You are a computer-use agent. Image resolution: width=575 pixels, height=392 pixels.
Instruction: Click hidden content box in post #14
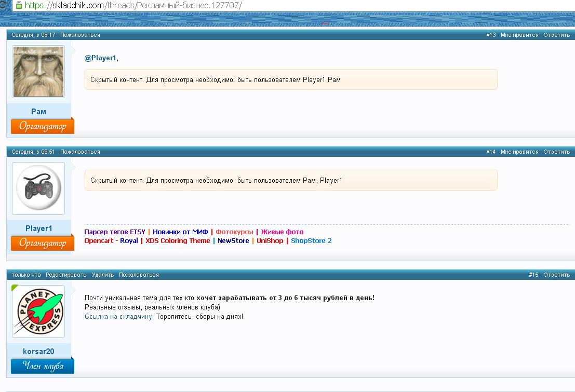(x=291, y=180)
